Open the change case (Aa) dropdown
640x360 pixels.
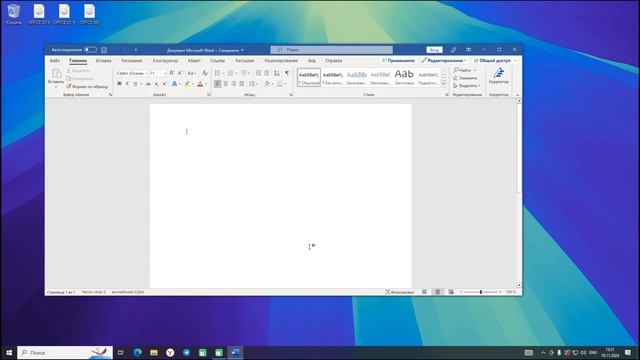191,73
